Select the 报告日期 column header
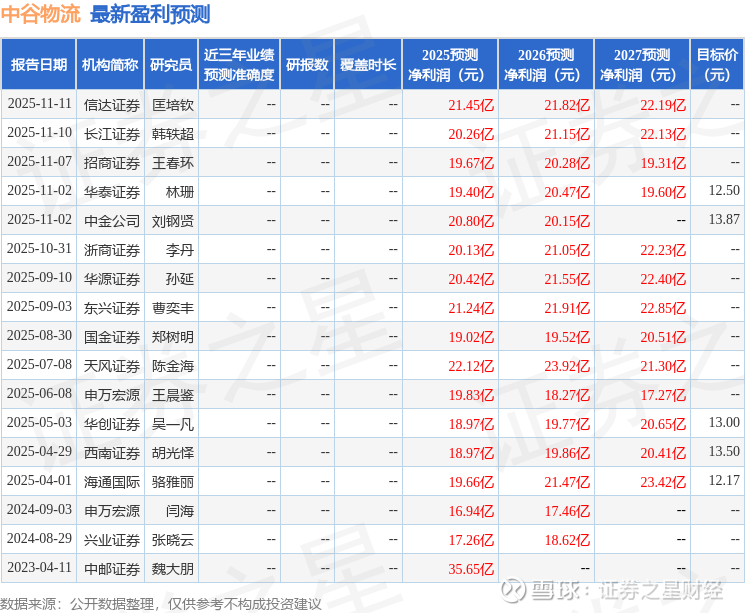Image resolution: width=745 pixels, height=613 pixels. coord(38,65)
